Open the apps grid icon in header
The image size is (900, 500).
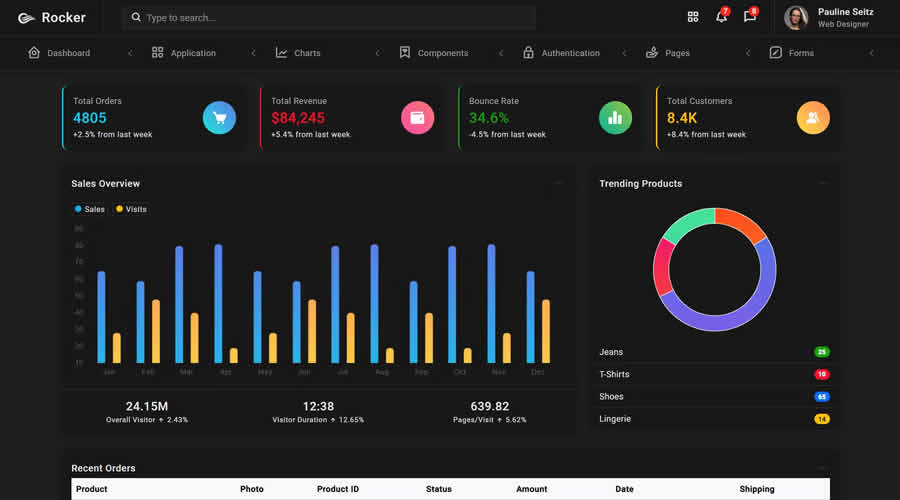[693, 17]
